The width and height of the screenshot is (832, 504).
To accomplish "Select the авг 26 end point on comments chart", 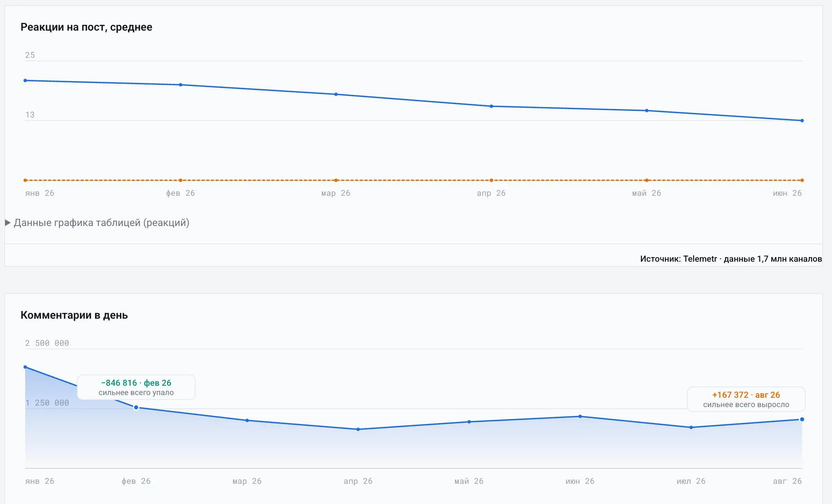I will point(802,419).
